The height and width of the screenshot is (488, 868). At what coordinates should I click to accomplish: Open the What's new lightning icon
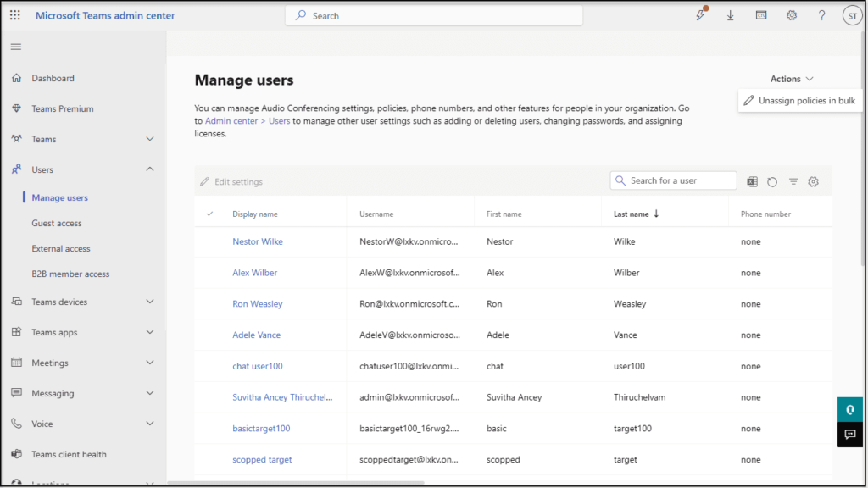pos(700,15)
